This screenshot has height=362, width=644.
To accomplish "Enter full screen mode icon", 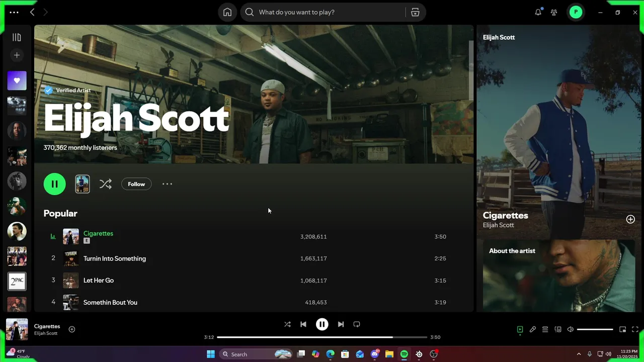I will point(635,329).
